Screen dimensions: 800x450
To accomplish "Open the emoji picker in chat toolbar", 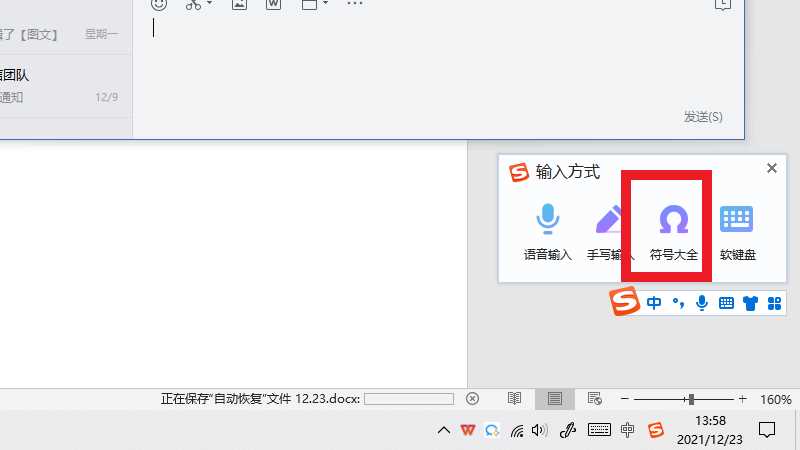I will [x=159, y=4].
